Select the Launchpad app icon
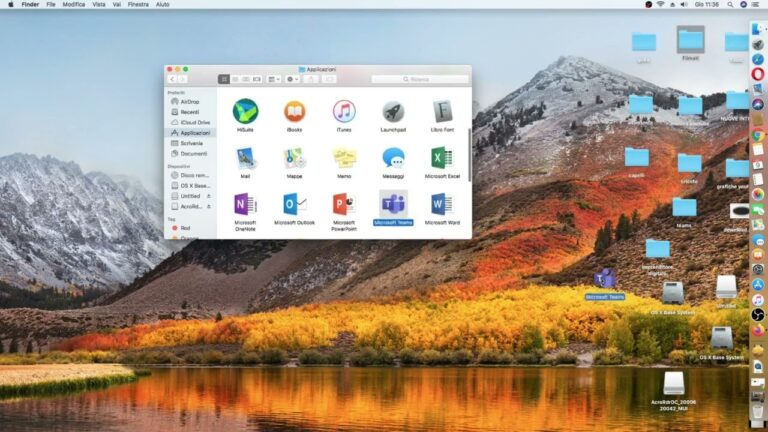This screenshot has width=768, height=432. pyautogui.click(x=393, y=112)
